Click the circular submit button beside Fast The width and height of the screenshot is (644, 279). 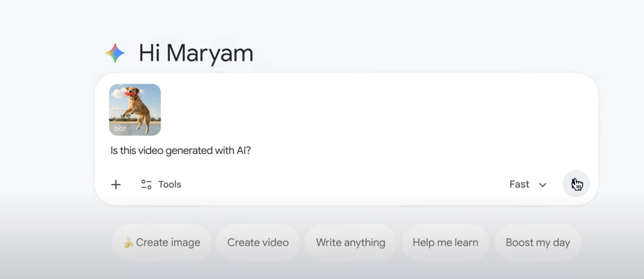tap(576, 184)
